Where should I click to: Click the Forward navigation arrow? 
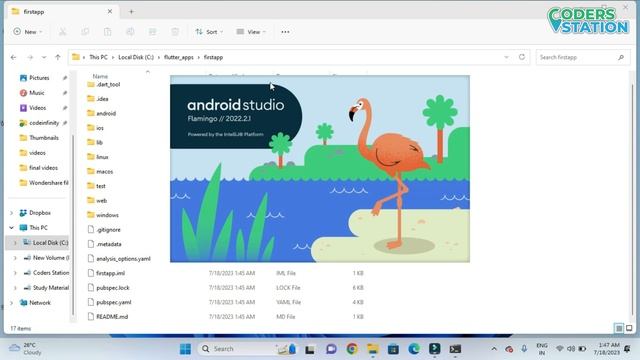30,58
